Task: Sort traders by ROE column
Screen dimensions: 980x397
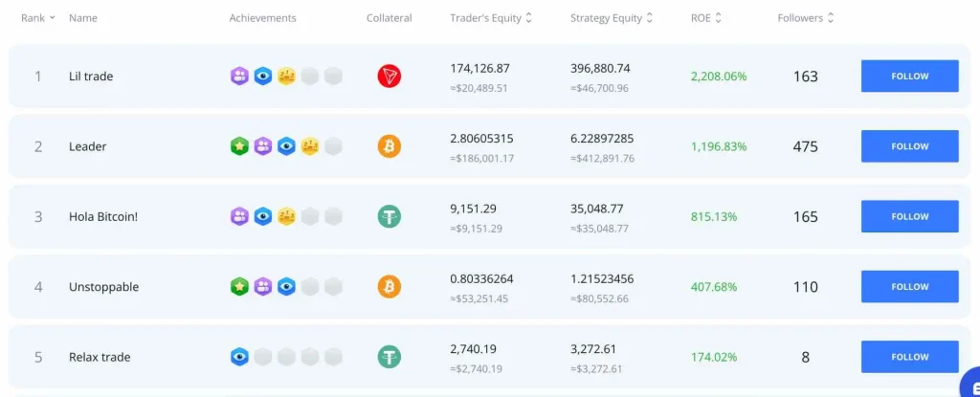Action: [x=706, y=18]
